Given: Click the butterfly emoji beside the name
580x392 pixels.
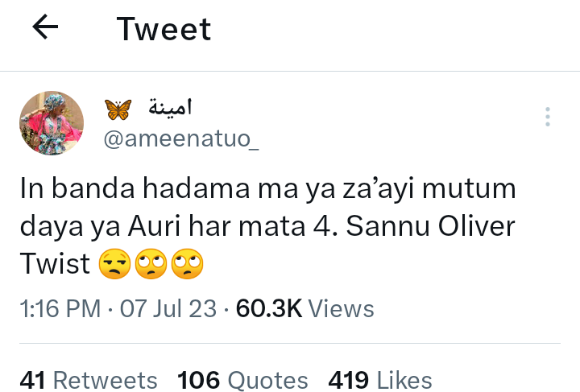Looking at the screenshot, I should [x=118, y=109].
